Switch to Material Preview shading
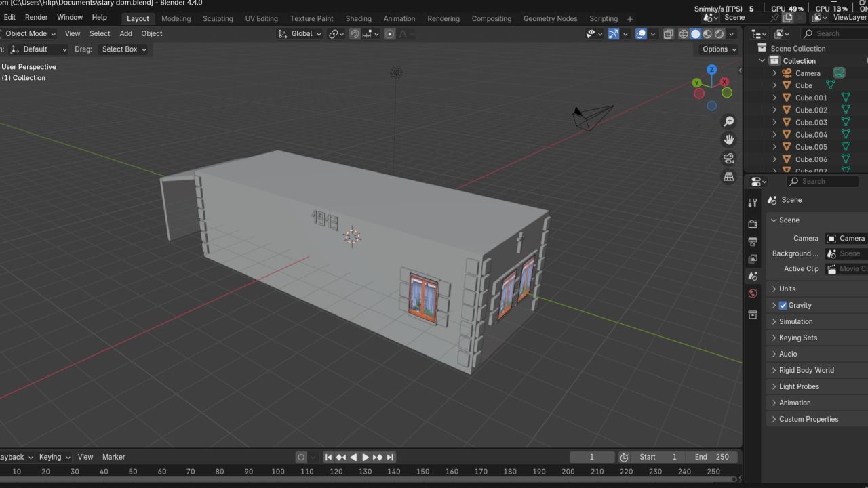Image resolution: width=868 pixels, height=488 pixels. 708,33
